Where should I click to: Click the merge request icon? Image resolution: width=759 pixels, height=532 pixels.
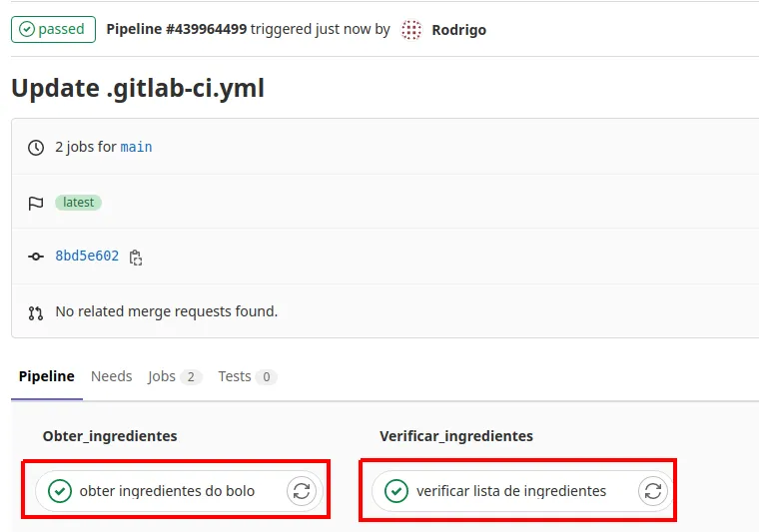tap(36, 313)
